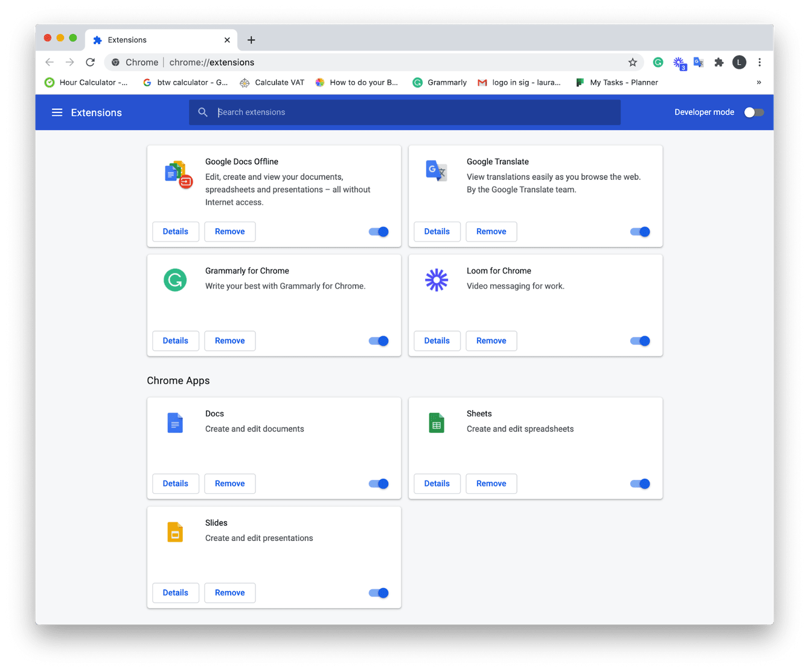View Details for Google Docs Offline
This screenshot has width=809, height=672.
point(176,232)
